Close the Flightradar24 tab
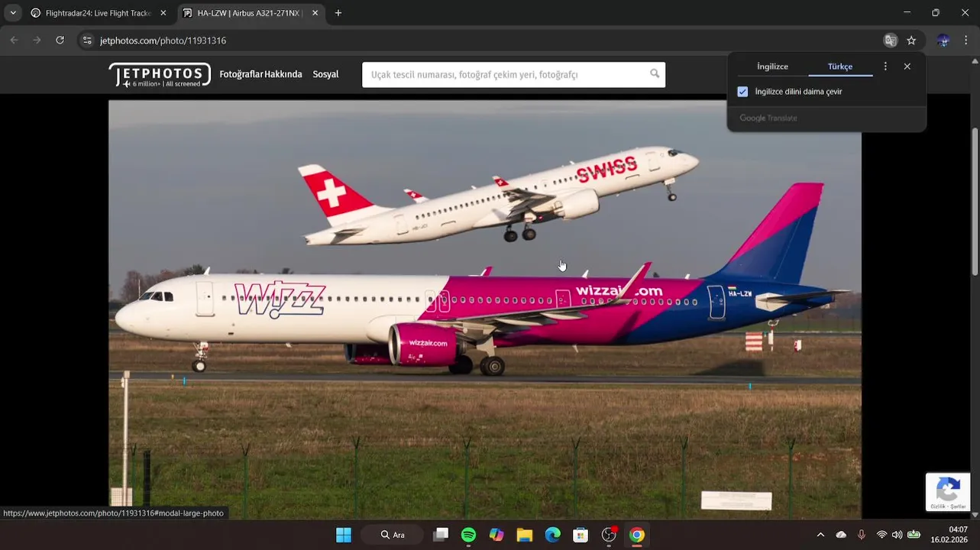 click(x=163, y=13)
